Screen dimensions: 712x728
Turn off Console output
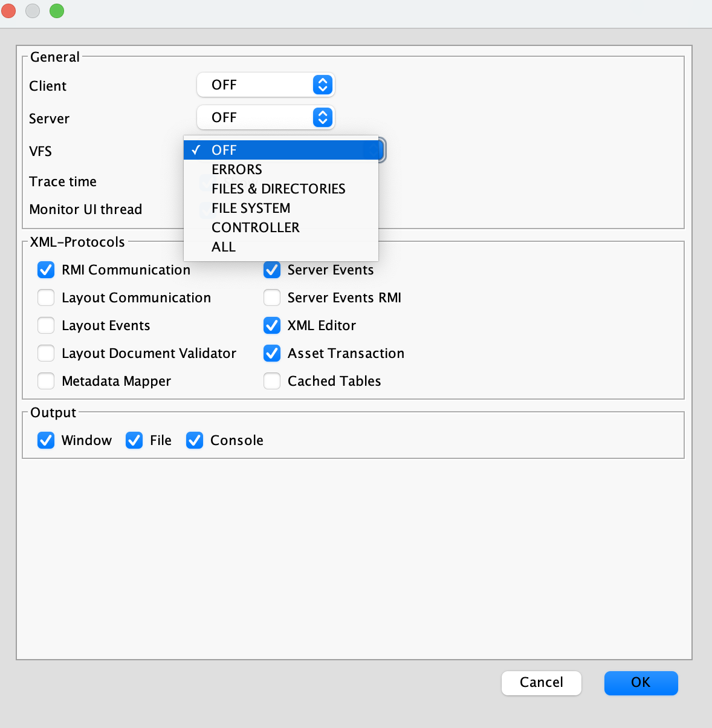click(194, 440)
